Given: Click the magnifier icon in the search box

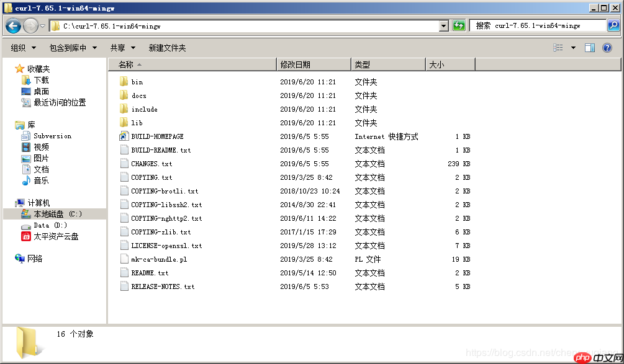Looking at the screenshot, I should click(x=613, y=25).
